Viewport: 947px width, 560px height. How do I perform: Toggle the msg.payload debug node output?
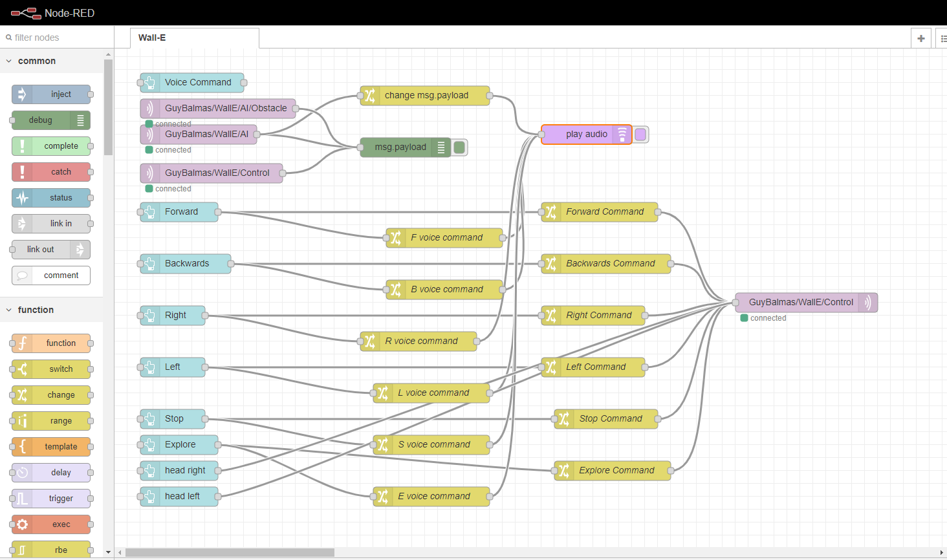click(x=459, y=147)
